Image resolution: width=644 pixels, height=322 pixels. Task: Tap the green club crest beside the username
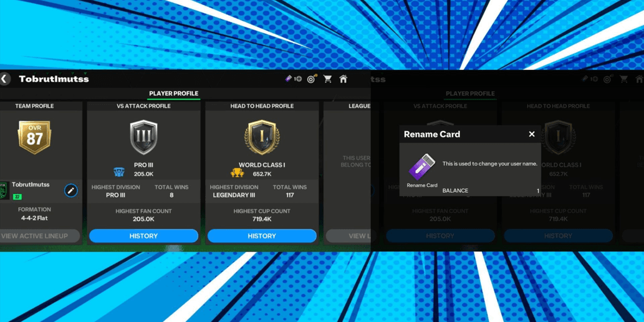pyautogui.click(x=4, y=189)
